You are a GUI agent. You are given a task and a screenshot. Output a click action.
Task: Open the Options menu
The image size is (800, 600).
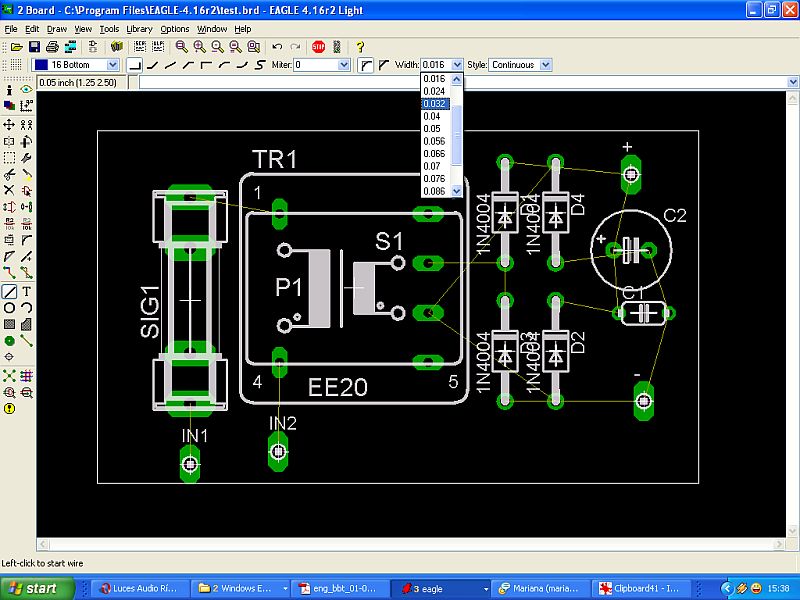(x=174, y=29)
